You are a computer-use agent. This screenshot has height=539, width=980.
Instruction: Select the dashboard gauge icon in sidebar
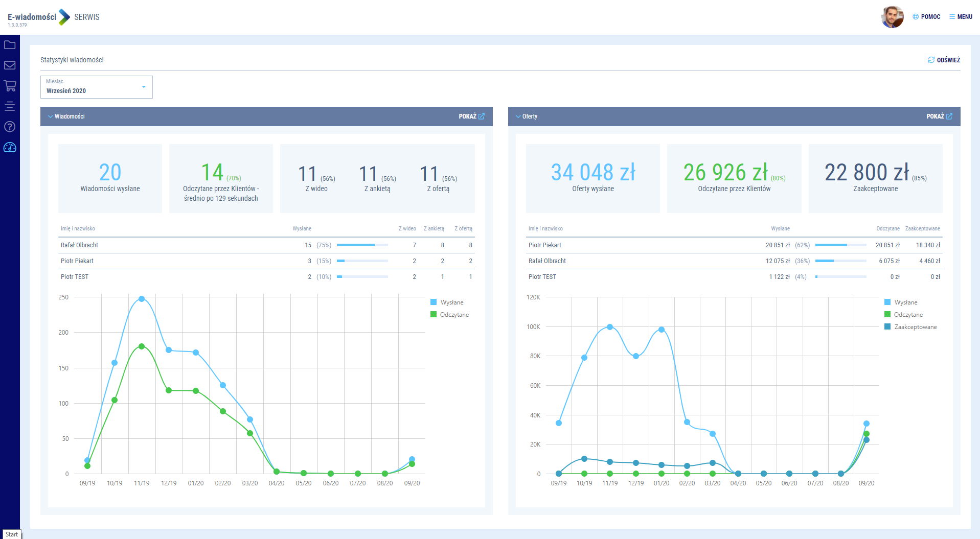pos(10,148)
